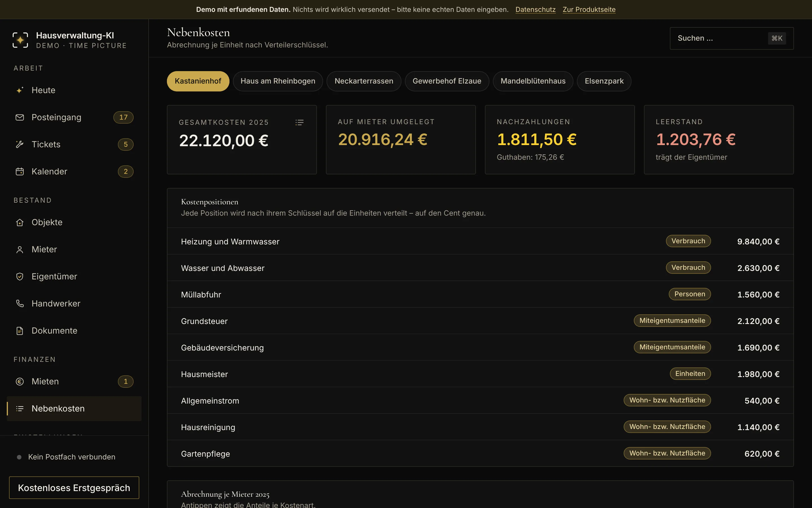Screen dimensions: 812x508
Task: Click the sparkle icon beside Heute
Action: pos(20,90)
